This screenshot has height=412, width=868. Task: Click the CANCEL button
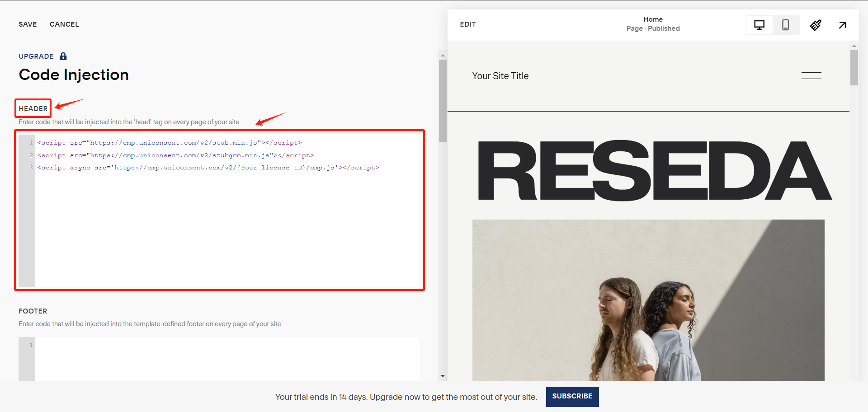(x=64, y=24)
